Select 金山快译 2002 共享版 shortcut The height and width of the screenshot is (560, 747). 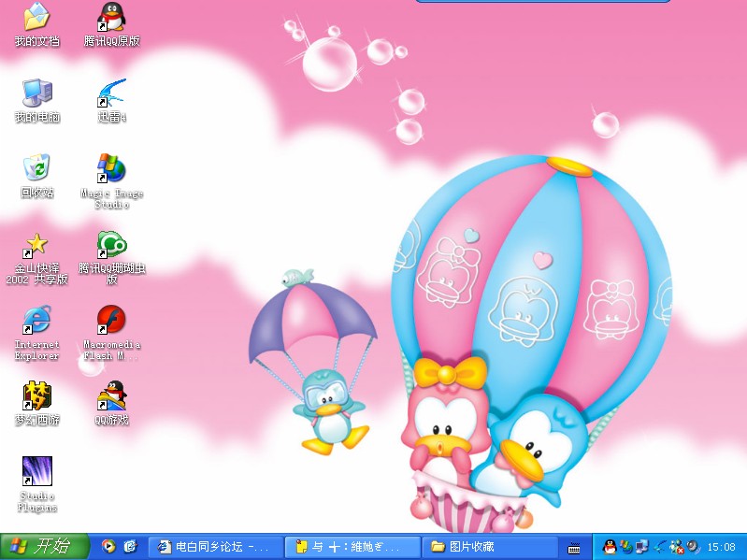click(36, 246)
